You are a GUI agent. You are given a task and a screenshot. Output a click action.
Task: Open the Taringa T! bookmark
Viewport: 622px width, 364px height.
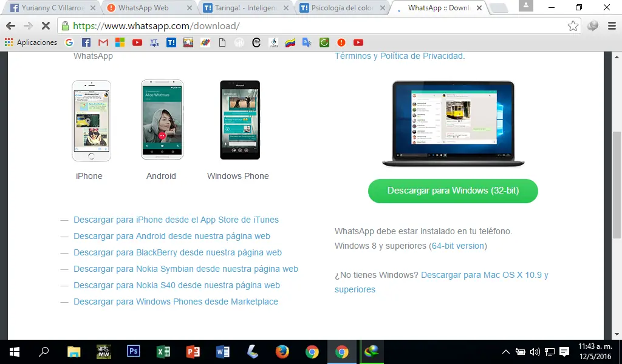point(171,42)
